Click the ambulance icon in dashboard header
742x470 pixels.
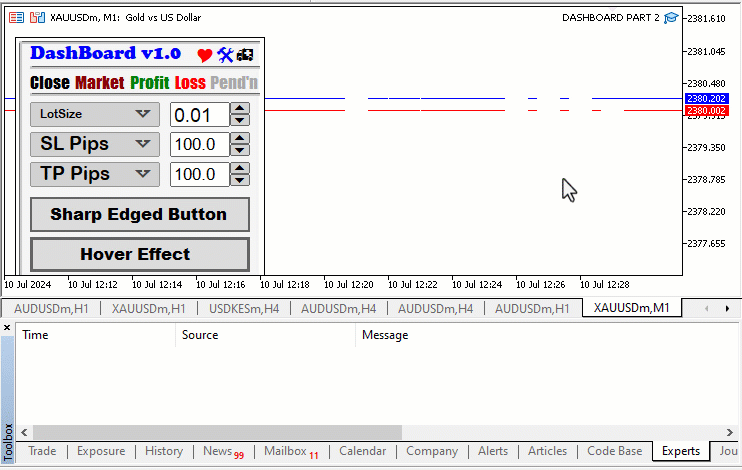click(245, 55)
